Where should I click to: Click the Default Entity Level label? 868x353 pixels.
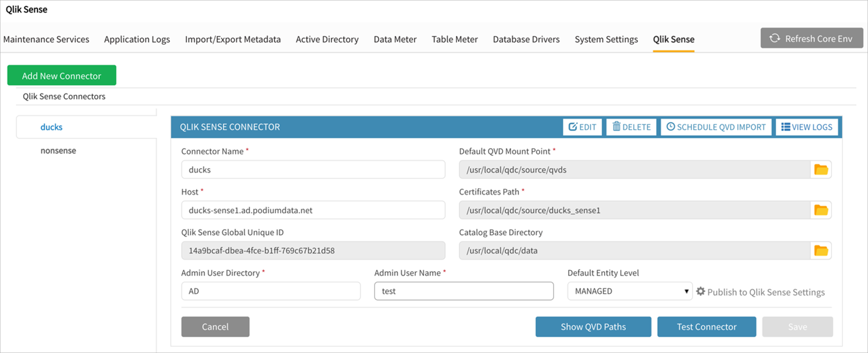(603, 273)
